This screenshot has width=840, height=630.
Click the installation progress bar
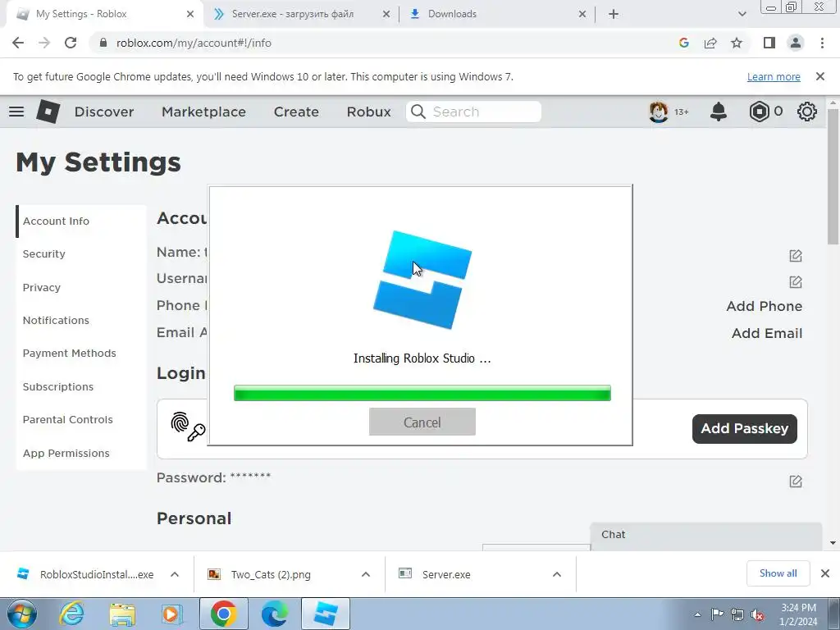422,393
